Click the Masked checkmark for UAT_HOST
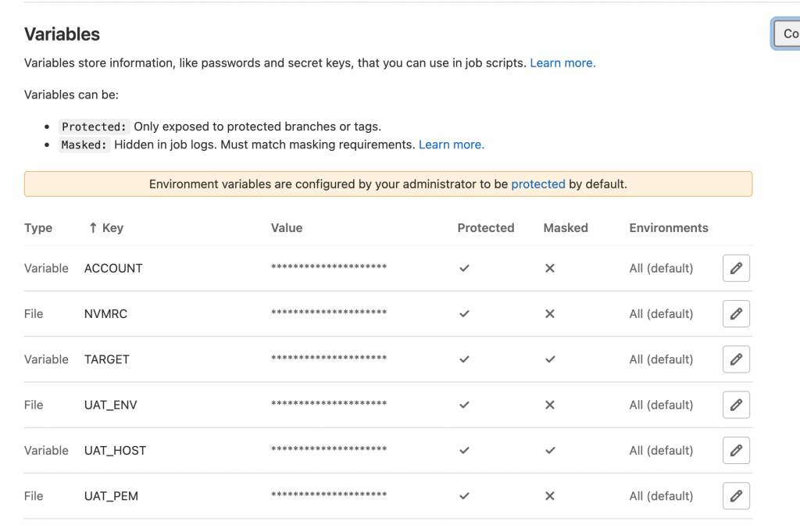800x532 pixels. (x=550, y=451)
